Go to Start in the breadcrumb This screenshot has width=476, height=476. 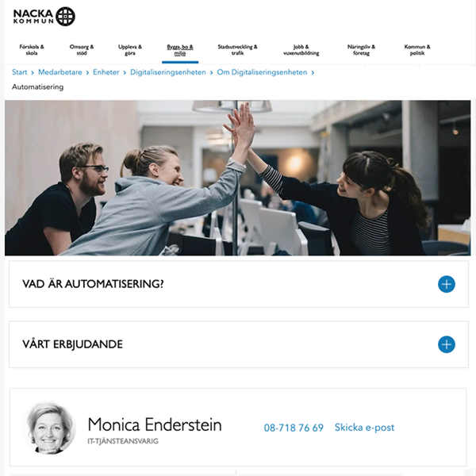point(19,72)
